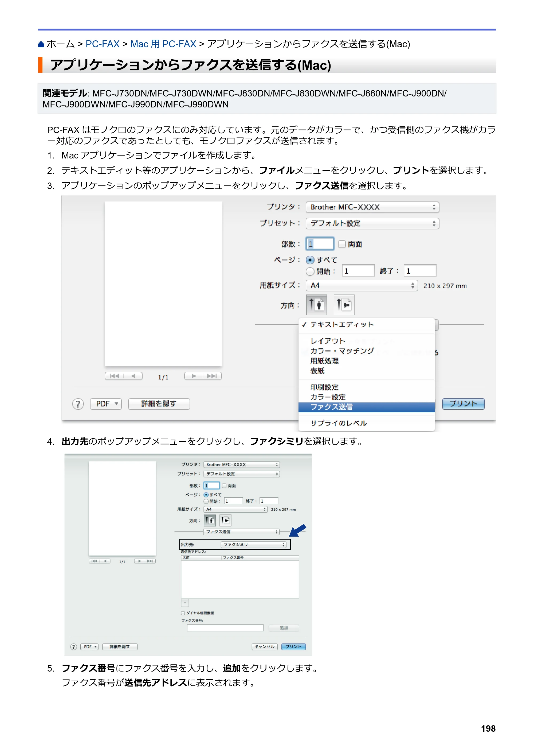Click the help icon in lower dialog
The height and width of the screenshot is (756, 534).
coord(74,647)
